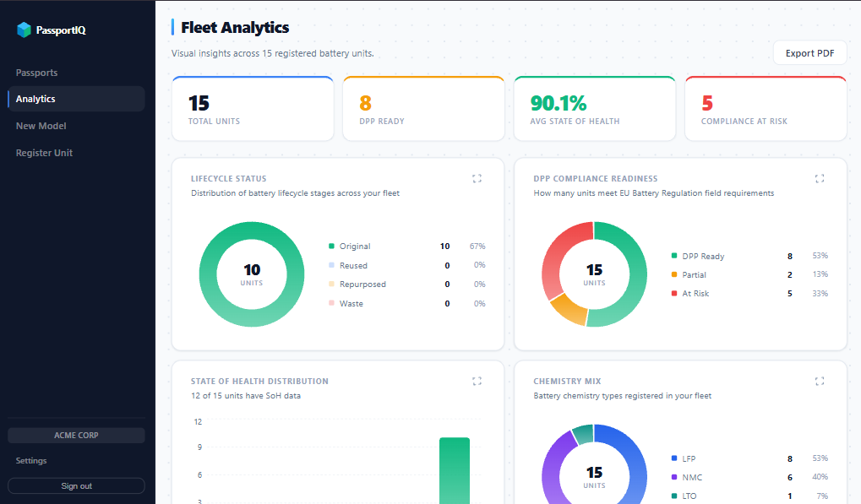The image size is (861, 504).
Task: Click the 'Reused' legend label
Action: (x=353, y=265)
